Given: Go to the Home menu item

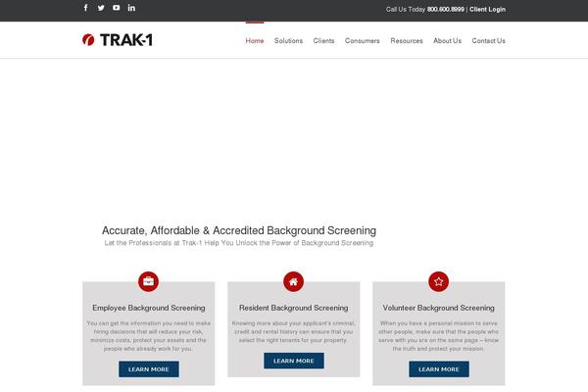Looking at the screenshot, I should pyautogui.click(x=255, y=40).
